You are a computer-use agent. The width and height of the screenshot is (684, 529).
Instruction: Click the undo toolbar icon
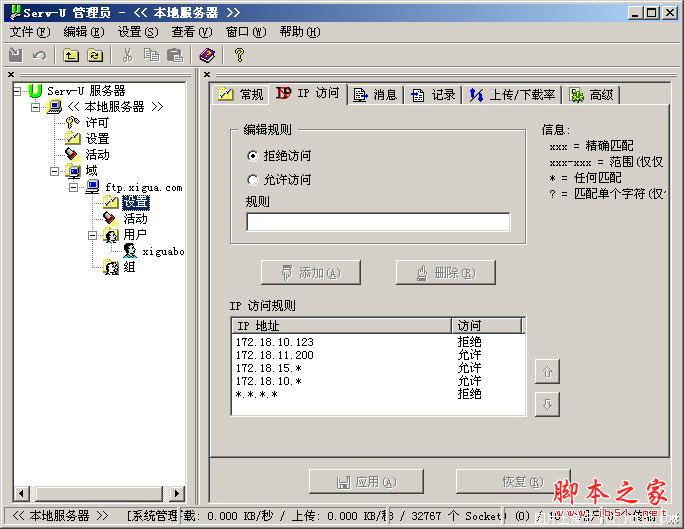click(39, 55)
